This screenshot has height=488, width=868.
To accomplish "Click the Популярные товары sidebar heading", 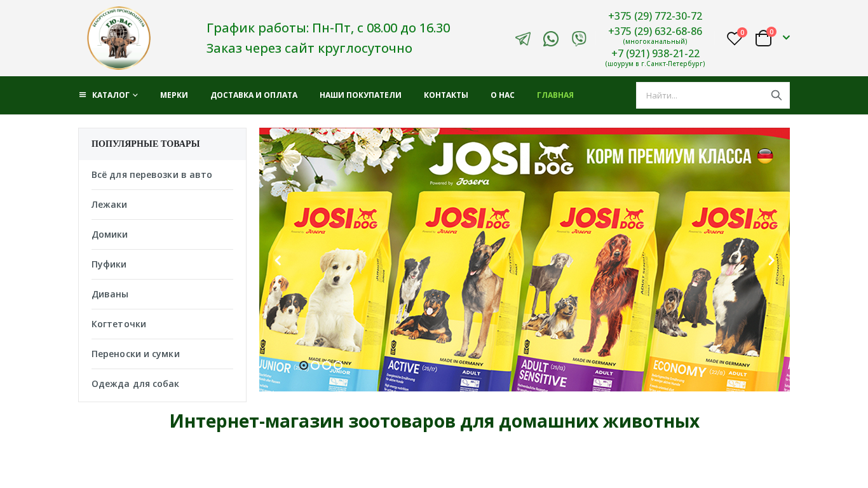I will [x=146, y=144].
